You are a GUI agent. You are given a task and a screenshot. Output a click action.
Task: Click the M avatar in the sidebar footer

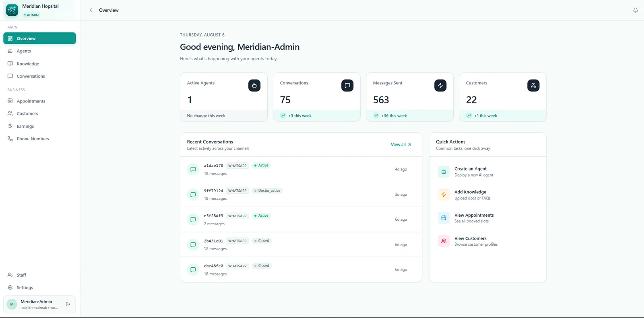pos(12,304)
